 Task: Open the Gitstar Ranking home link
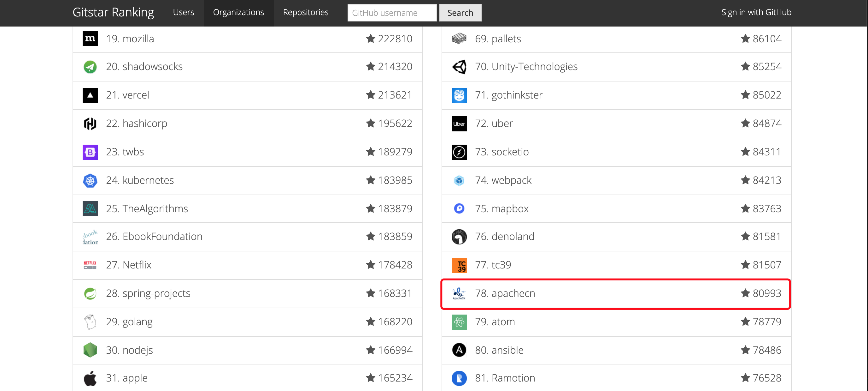tap(113, 13)
